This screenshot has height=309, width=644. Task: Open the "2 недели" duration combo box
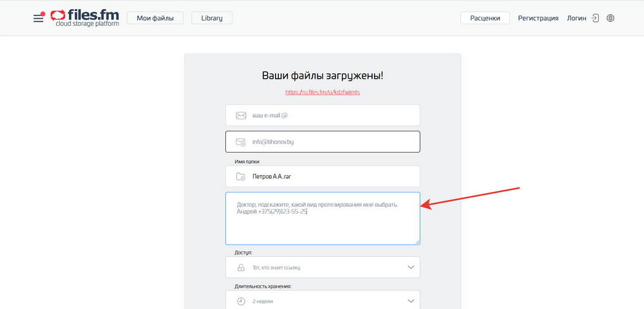(x=322, y=301)
